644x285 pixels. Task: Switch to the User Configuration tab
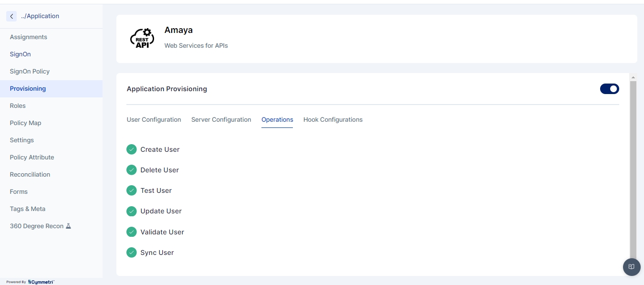(x=154, y=120)
